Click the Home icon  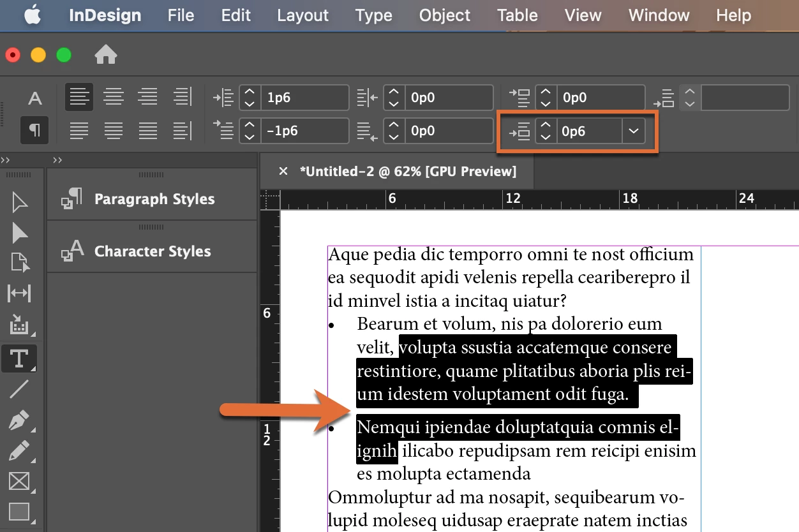coord(106,55)
